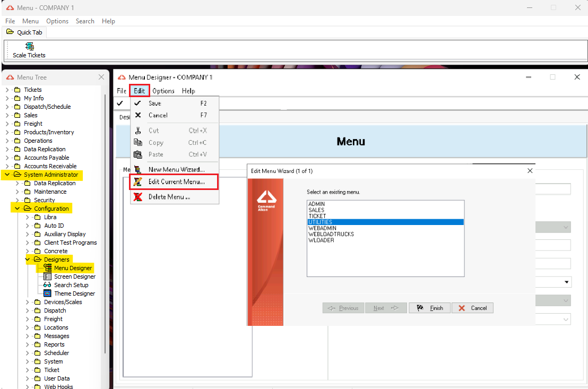This screenshot has width=588, height=389.
Task: Open Search menu in main window
Action: (x=85, y=21)
